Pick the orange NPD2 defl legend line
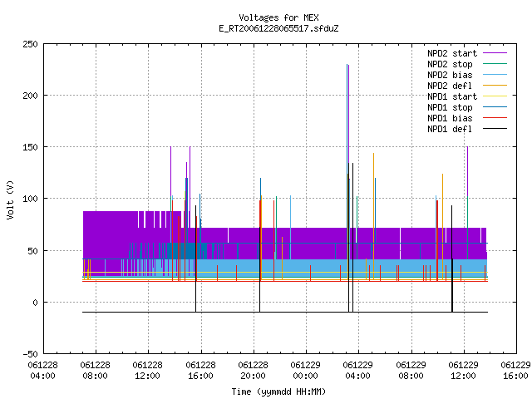 [x=495, y=85]
